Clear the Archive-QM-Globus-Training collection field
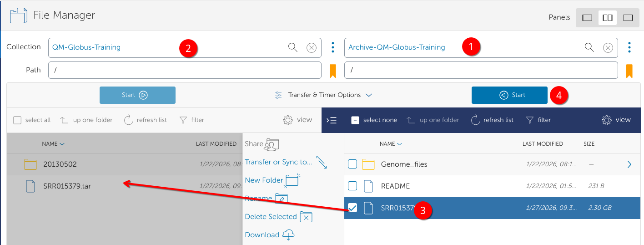Image resolution: width=644 pixels, height=245 pixels. pos(607,48)
